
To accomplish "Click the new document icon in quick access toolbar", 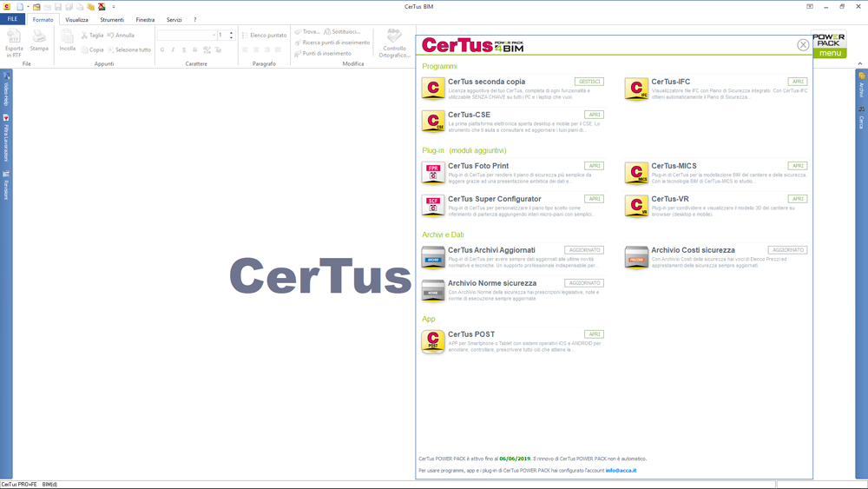I will coord(20,7).
